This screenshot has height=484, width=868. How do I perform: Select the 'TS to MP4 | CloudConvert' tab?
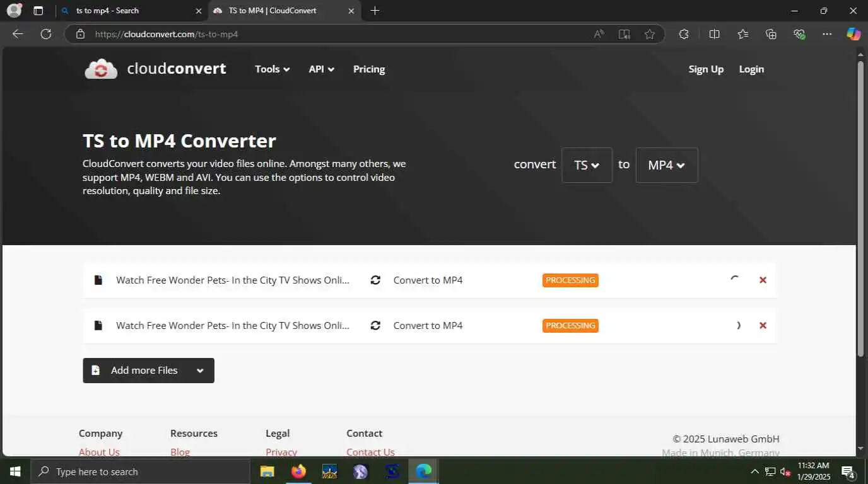[284, 11]
